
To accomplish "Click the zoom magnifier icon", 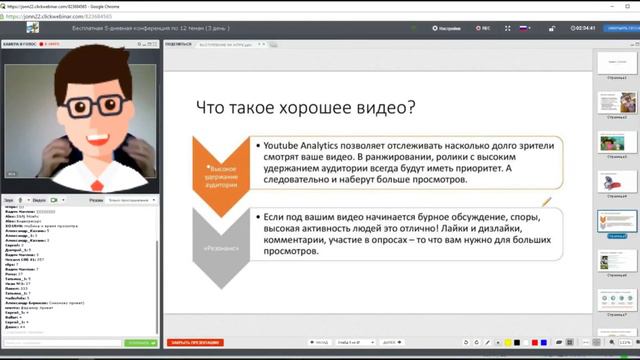I will pyautogui.click(x=612, y=342).
